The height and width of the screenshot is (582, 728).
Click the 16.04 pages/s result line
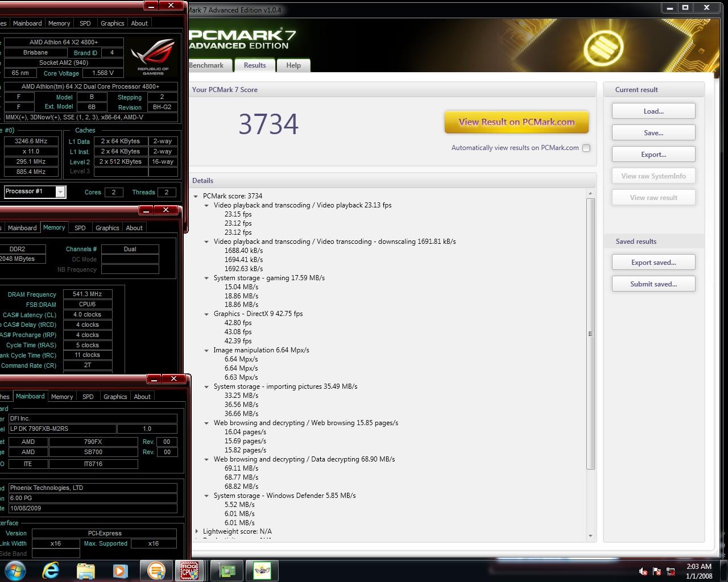pyautogui.click(x=245, y=432)
